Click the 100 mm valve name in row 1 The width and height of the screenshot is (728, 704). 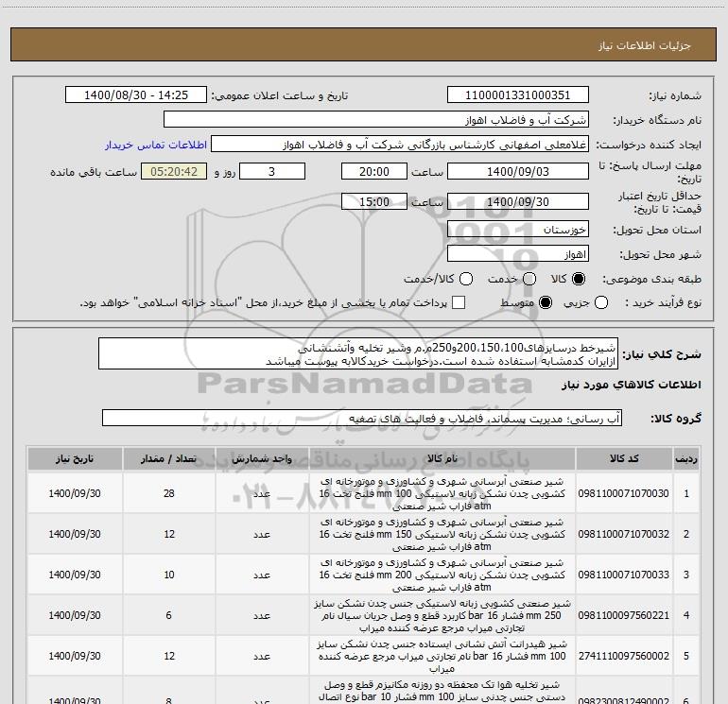pos(442,493)
